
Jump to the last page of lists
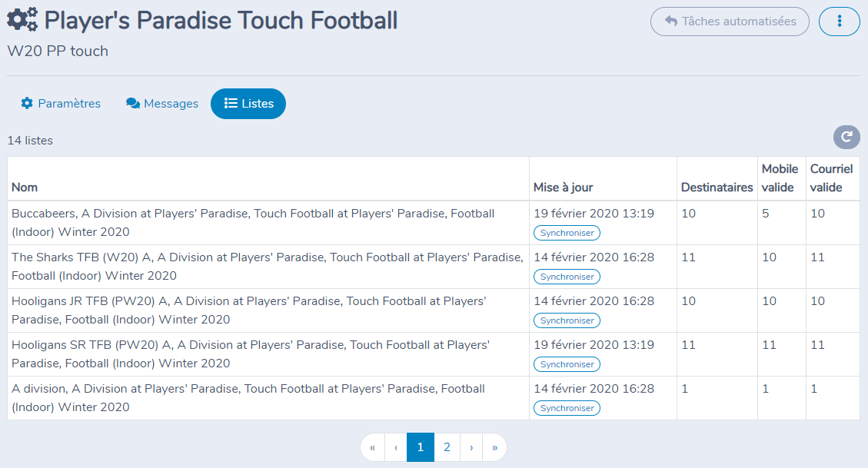pos(494,447)
